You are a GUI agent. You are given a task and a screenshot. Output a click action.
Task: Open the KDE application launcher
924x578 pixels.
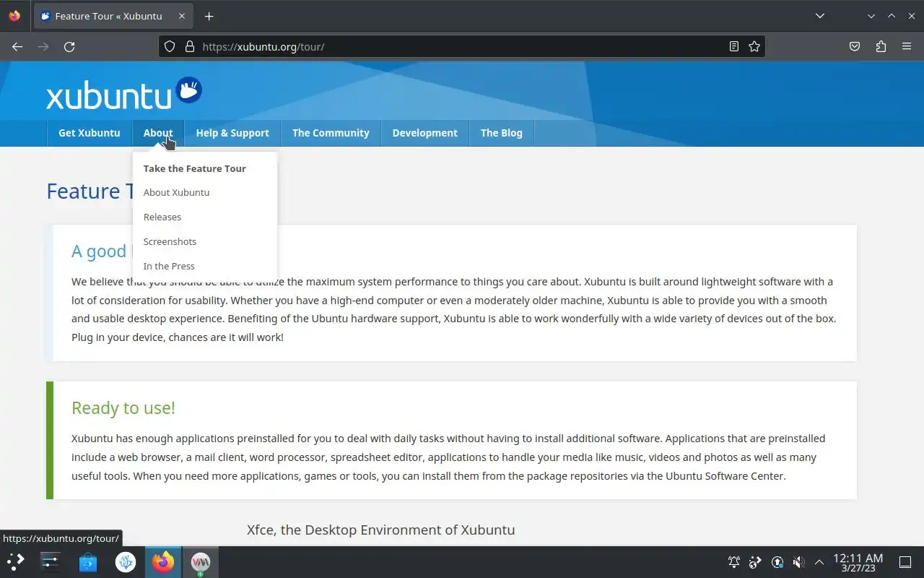click(16, 561)
